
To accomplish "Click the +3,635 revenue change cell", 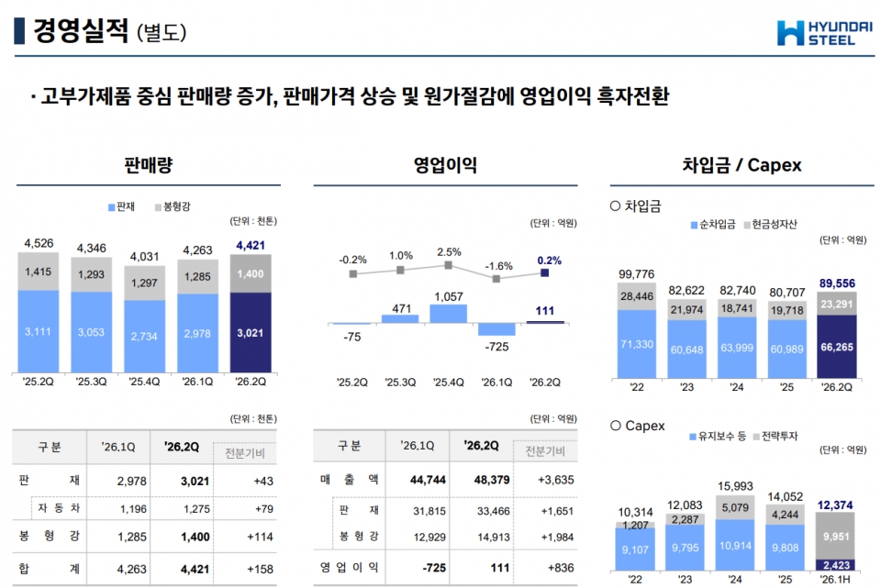I will [x=556, y=480].
